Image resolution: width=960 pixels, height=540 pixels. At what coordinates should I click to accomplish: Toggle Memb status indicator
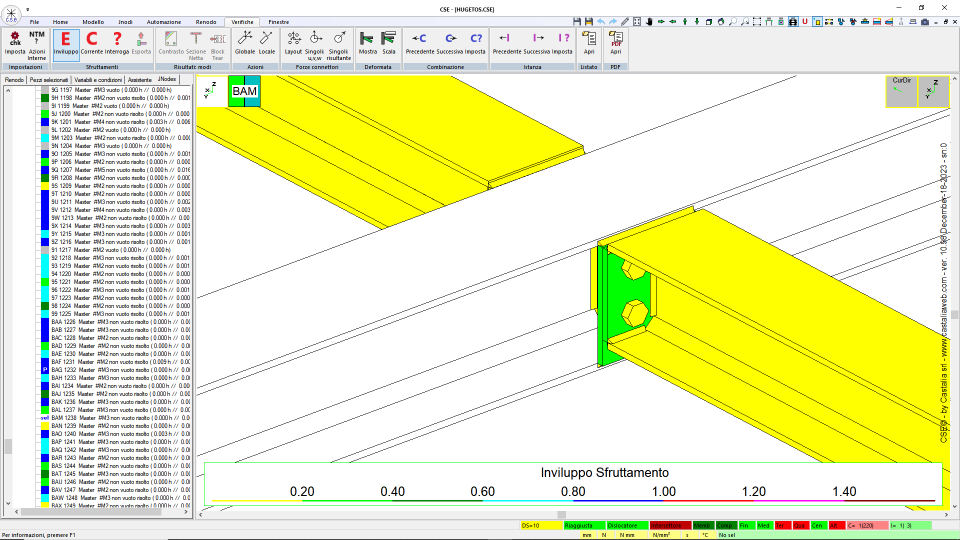703,525
